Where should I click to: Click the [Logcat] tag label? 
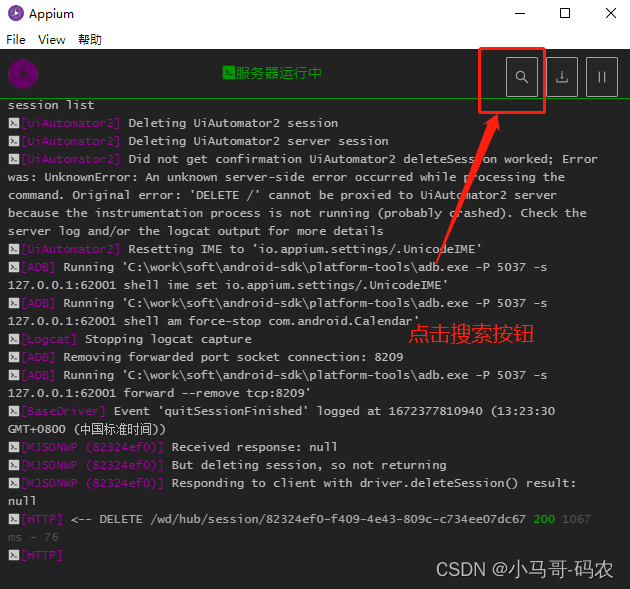(49, 339)
